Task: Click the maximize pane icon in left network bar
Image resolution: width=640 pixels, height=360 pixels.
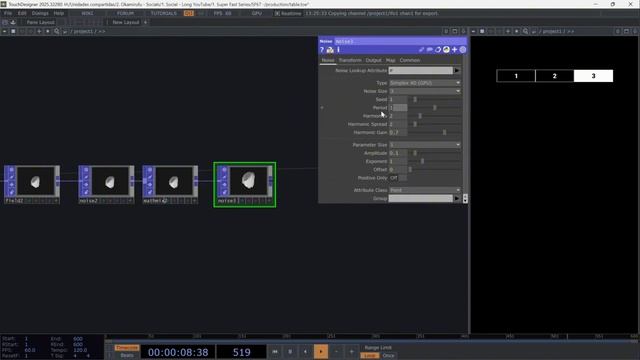Action: pos(455,31)
